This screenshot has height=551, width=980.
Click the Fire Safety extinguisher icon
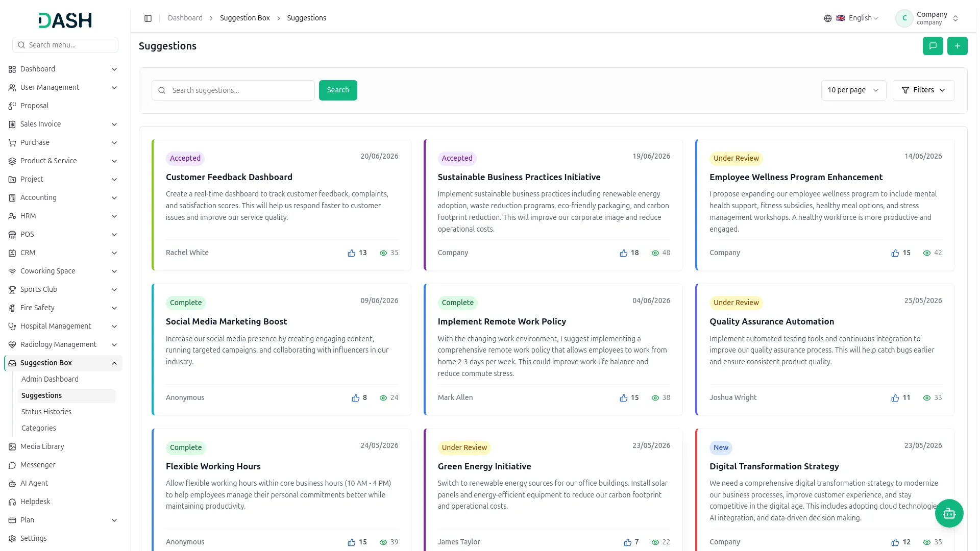12,308
